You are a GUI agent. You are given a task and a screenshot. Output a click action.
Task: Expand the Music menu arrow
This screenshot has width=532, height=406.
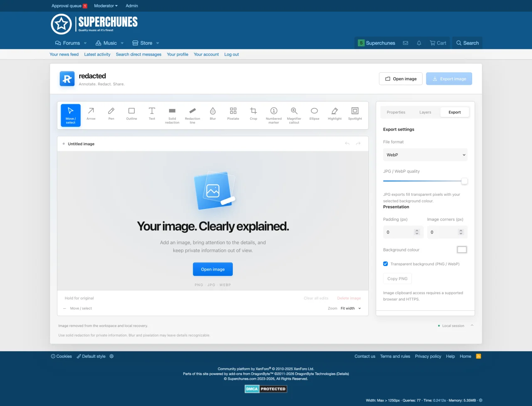(x=122, y=43)
